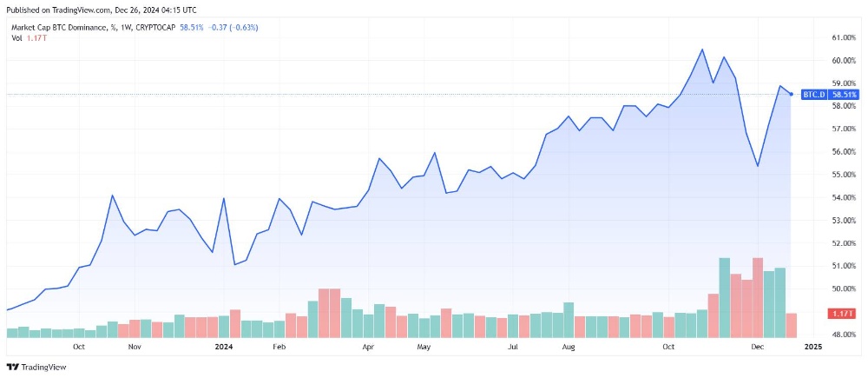Click the last data point dot on line
The width and height of the screenshot is (868, 378).
[x=791, y=94]
